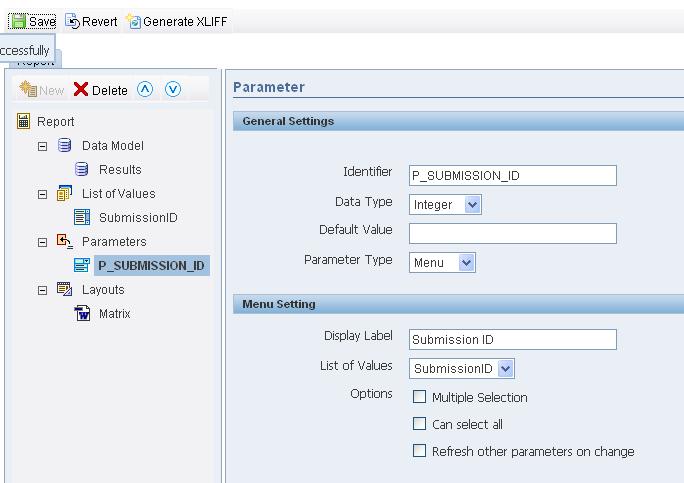Click the Default Value input field

tap(512, 234)
